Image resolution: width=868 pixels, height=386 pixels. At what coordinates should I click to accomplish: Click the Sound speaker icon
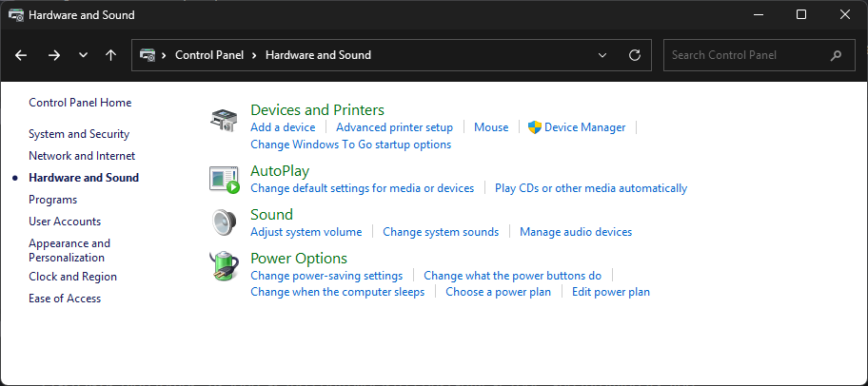tap(225, 222)
